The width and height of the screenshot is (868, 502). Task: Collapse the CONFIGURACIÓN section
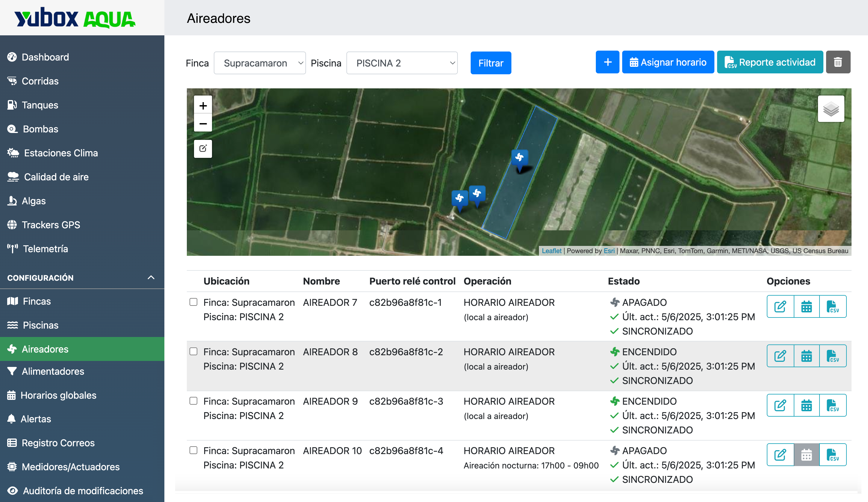(x=151, y=277)
